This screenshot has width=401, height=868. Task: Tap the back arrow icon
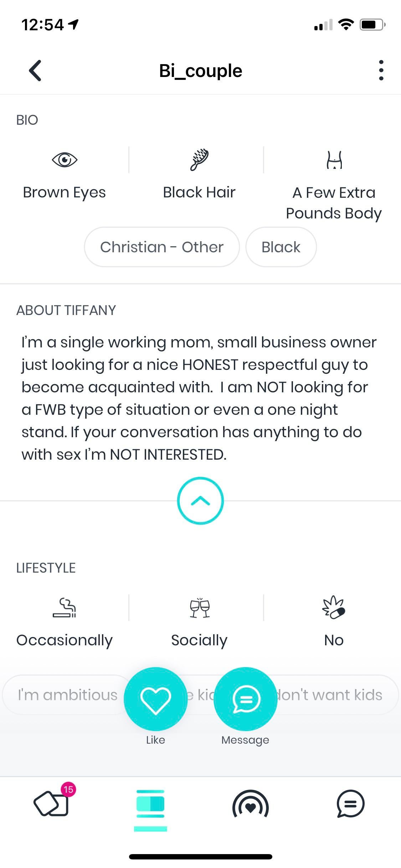(x=35, y=71)
